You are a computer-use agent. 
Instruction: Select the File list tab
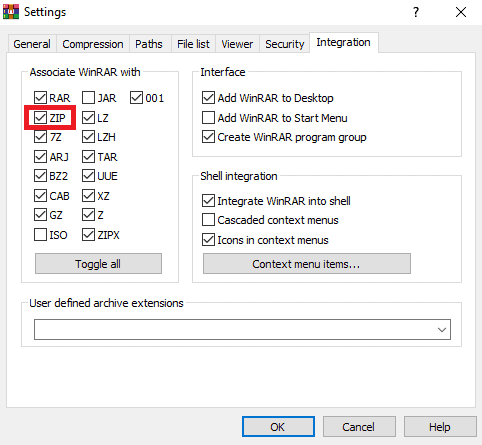[x=193, y=44]
